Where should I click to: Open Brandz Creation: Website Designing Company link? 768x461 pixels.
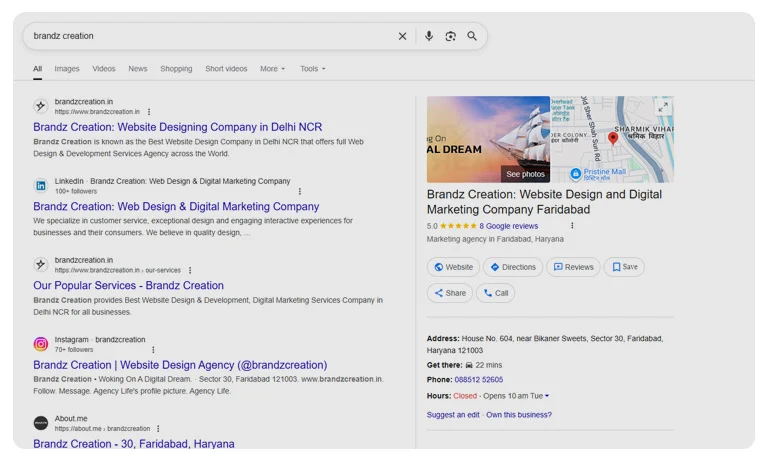[178, 127]
